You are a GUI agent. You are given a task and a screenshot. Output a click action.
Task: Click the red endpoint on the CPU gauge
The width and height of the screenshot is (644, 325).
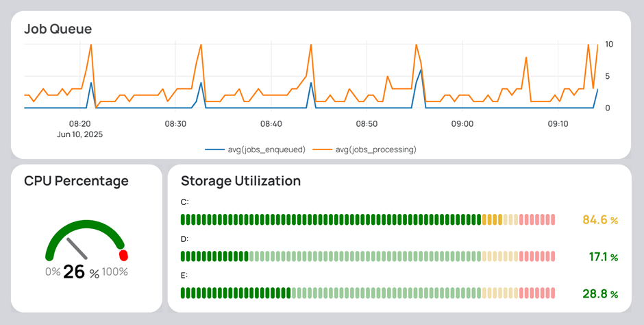[x=123, y=255]
